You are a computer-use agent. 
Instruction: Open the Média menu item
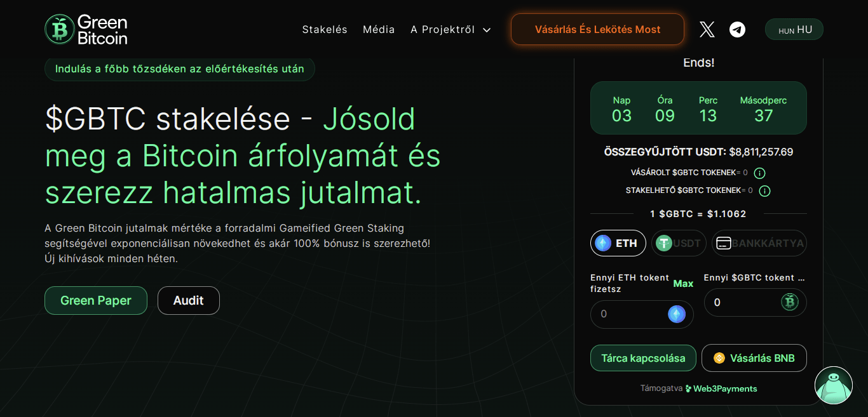click(x=379, y=29)
